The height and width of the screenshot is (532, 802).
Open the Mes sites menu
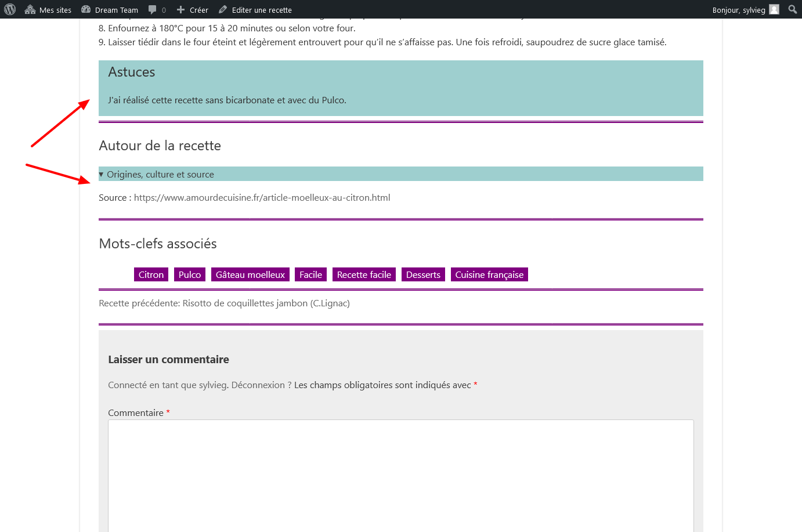pyautogui.click(x=48, y=10)
